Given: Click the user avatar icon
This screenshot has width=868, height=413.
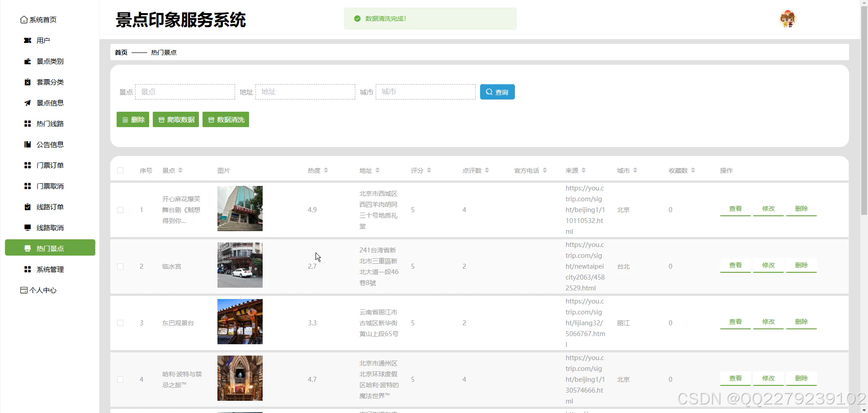Looking at the screenshot, I should tap(788, 19).
